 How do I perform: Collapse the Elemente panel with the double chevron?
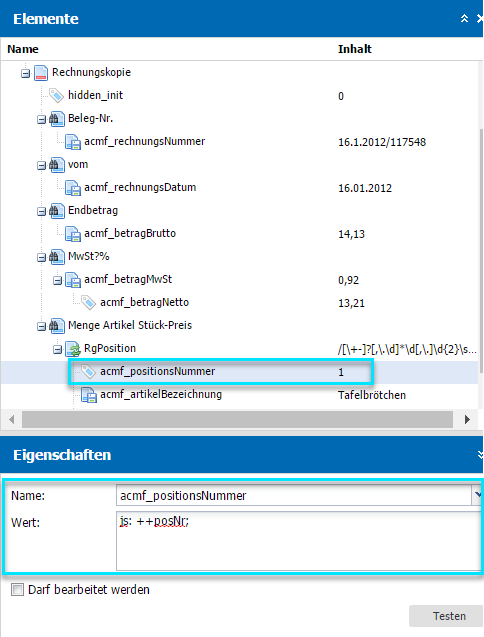click(x=464, y=18)
